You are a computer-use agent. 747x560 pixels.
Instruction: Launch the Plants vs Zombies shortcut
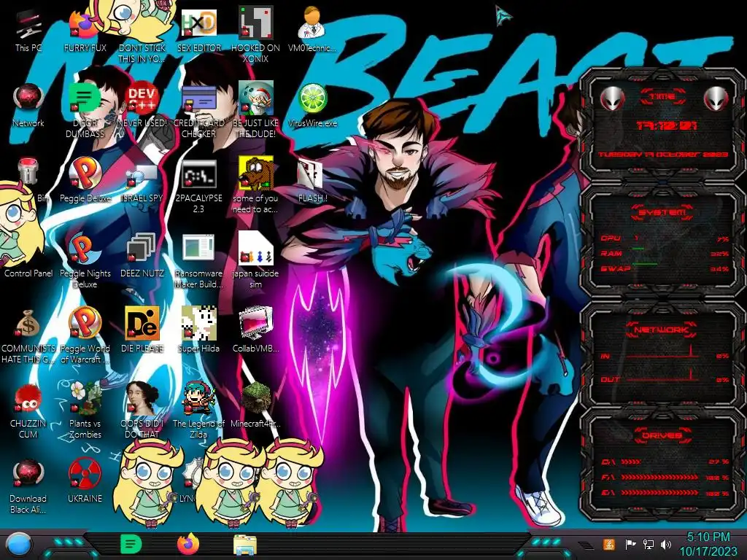tap(85, 411)
